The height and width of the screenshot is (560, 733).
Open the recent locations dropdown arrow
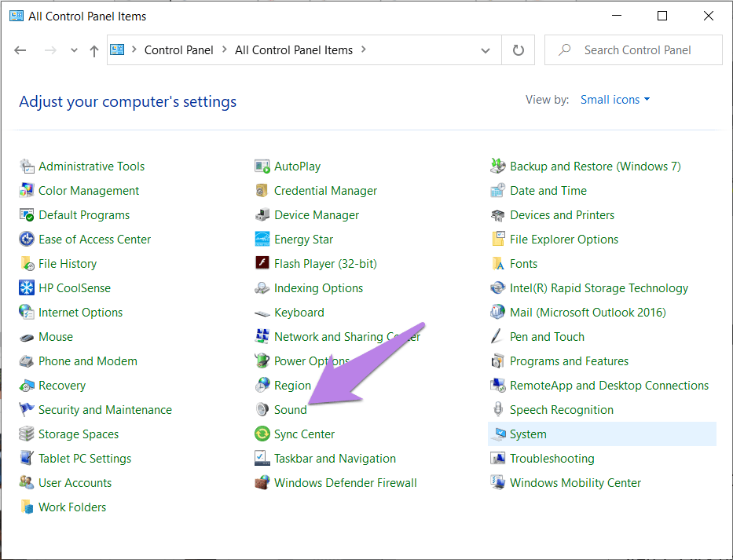tap(74, 50)
